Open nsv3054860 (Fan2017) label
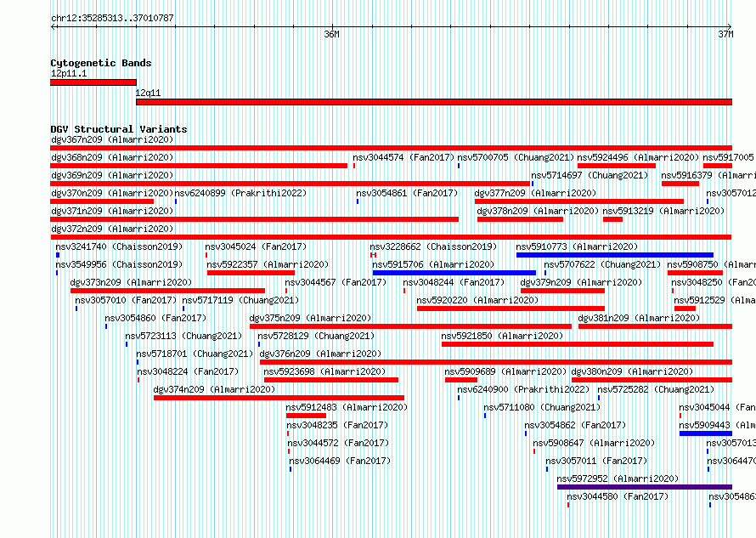This screenshot has width=756, height=538. tap(155, 318)
